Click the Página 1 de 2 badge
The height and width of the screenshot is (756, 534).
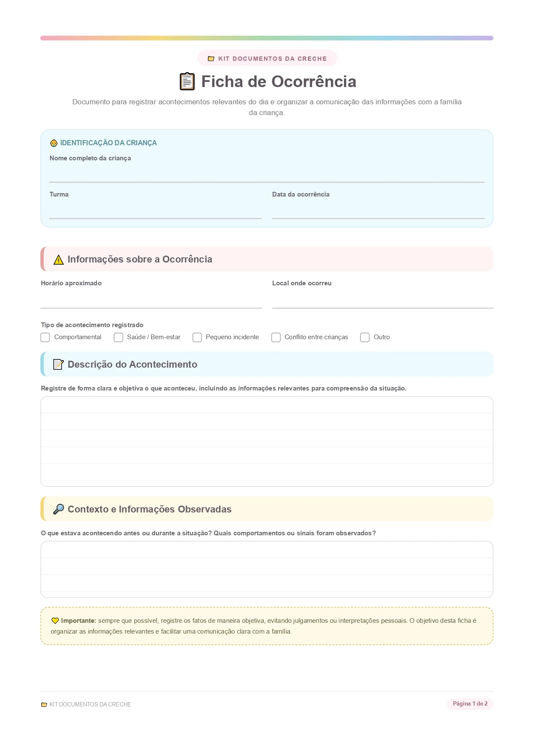point(470,704)
